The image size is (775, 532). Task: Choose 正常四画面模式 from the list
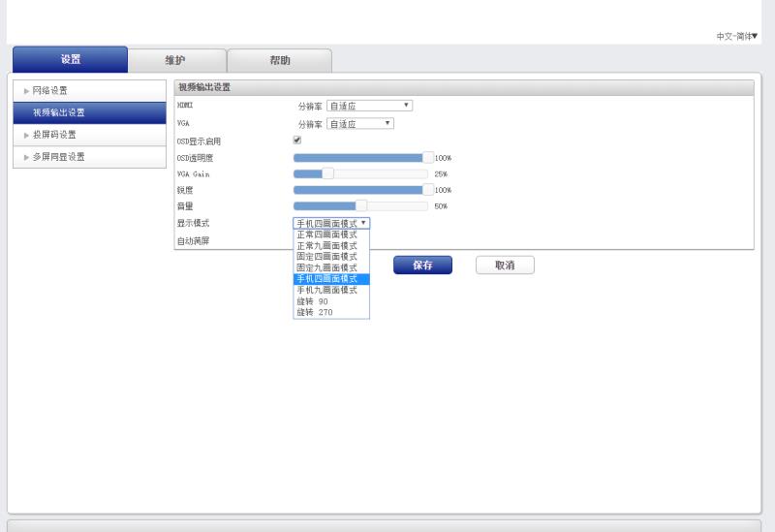click(x=327, y=235)
